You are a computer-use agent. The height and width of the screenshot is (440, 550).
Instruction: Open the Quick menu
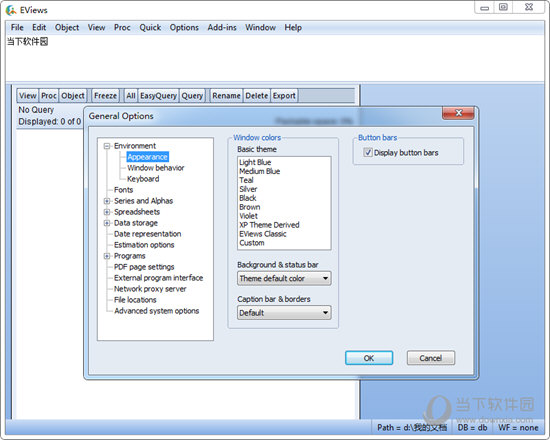150,27
